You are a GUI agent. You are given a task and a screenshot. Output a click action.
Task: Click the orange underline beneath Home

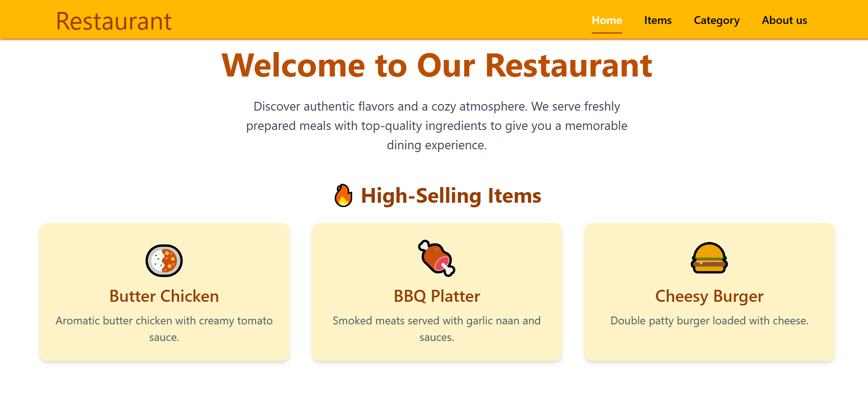(x=606, y=33)
